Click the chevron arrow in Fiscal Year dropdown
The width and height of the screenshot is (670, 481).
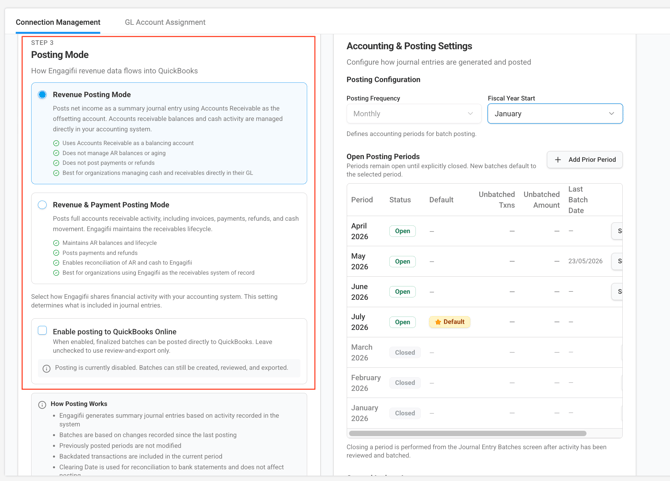pos(611,114)
